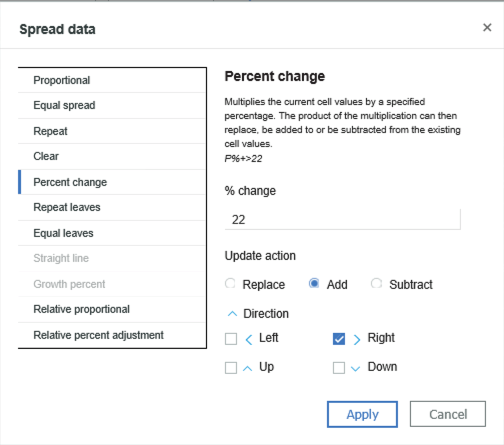Select the Add update action
The width and height of the screenshot is (504, 445).
(x=314, y=284)
